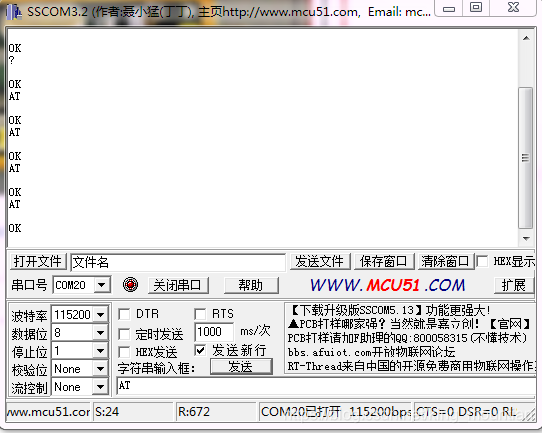
Task: Uncheck the 发送新行 send newline checkbox
Action: pos(200,350)
